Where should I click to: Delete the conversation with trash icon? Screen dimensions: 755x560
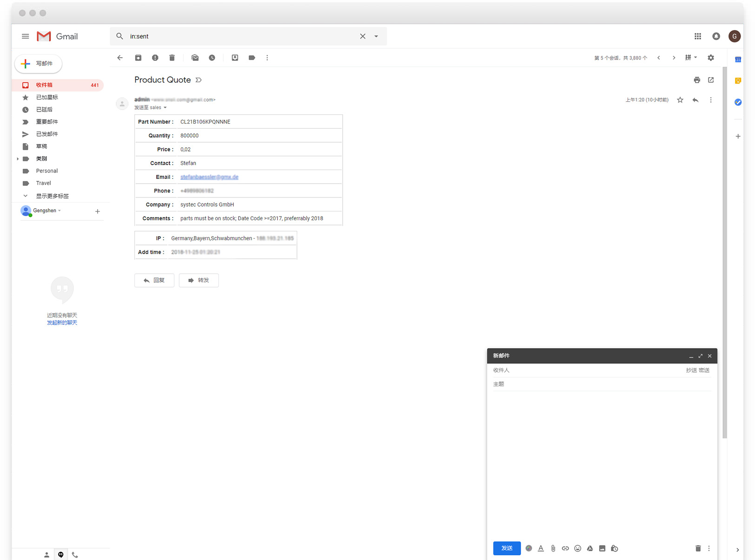172,58
